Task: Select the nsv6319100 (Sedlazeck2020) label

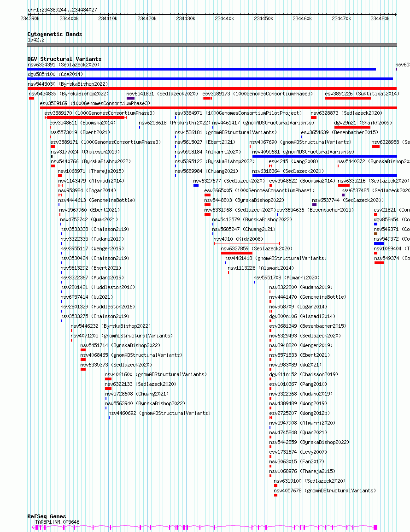Action: [310, 481]
